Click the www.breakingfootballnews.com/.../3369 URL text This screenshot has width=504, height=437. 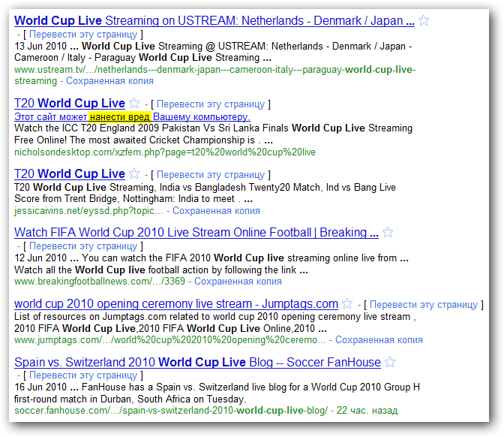(x=100, y=282)
